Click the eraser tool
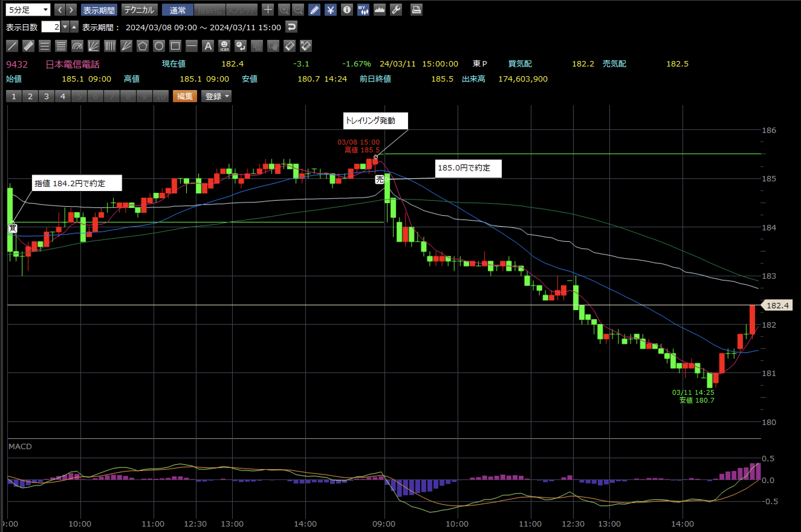Screen dimensions: 801x532 point(289,46)
